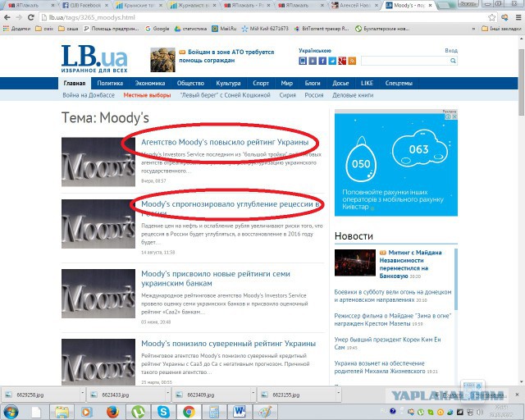The image size is (525, 420).
Task: Select the Экономика menu item
Action: [150, 84]
